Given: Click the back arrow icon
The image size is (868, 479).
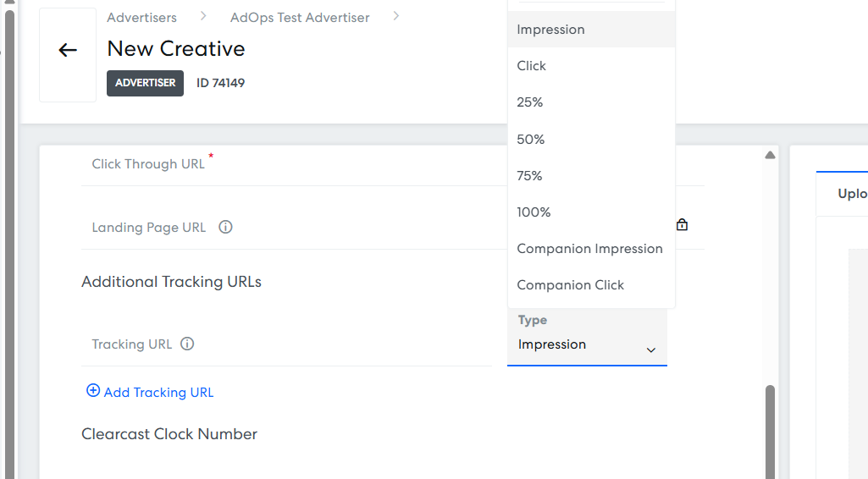Looking at the screenshot, I should [68, 50].
